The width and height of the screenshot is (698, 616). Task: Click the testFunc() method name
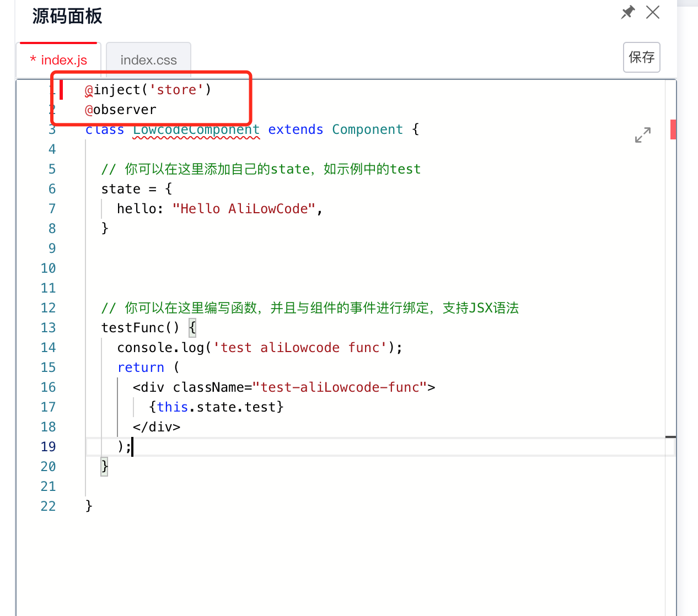point(141,328)
